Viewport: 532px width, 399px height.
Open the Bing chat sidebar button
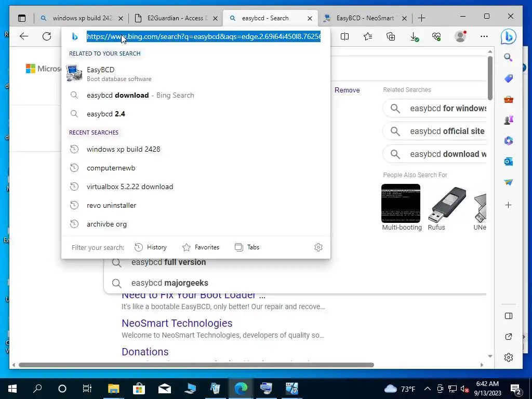pos(508,37)
